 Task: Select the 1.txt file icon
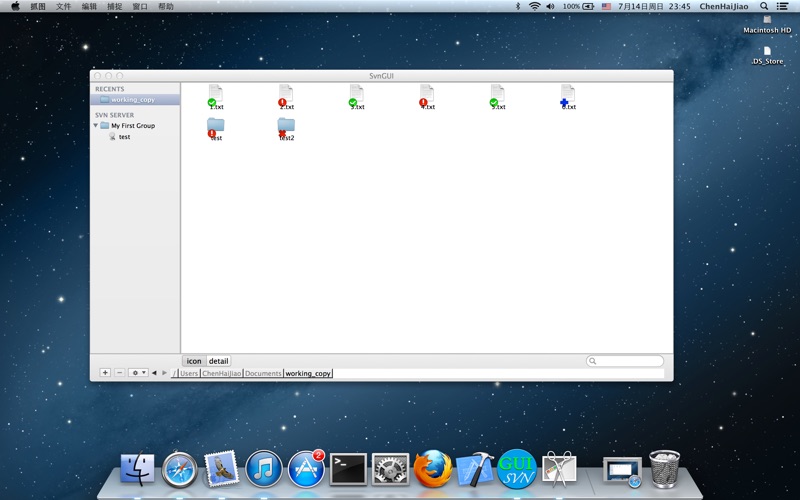click(x=216, y=96)
